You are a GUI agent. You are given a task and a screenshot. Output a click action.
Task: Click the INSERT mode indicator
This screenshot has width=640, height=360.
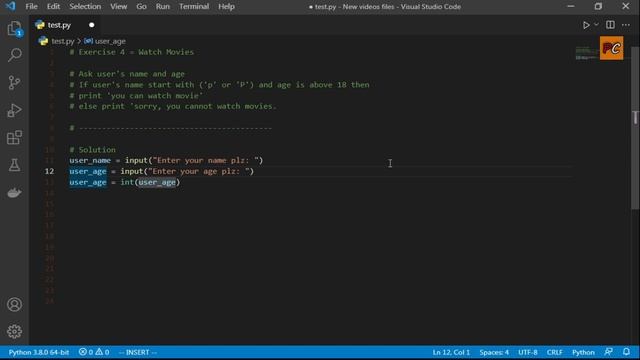point(138,352)
